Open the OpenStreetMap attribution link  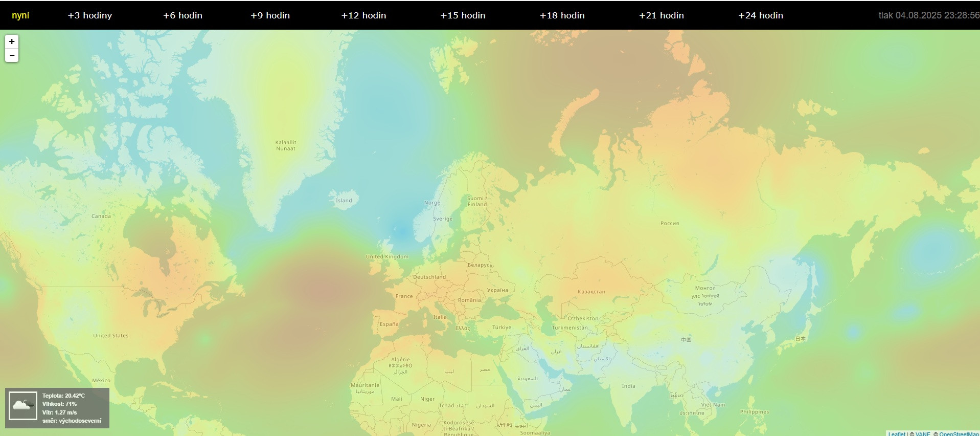[959, 434]
